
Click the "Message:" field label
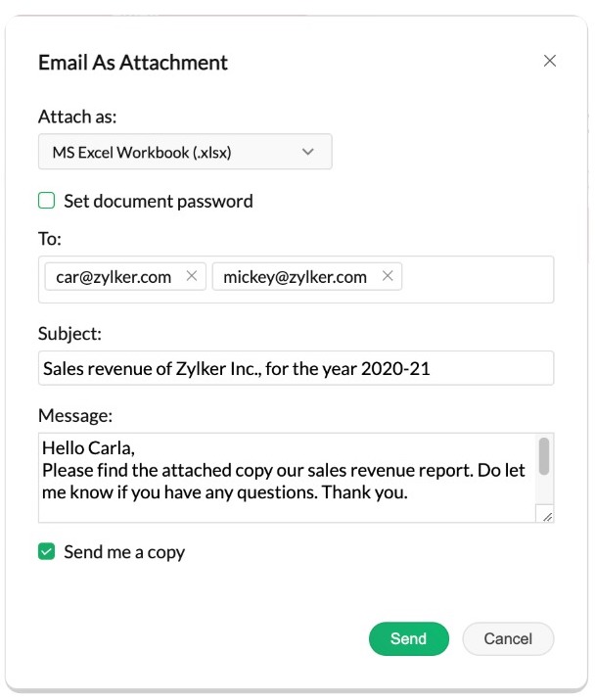75,415
